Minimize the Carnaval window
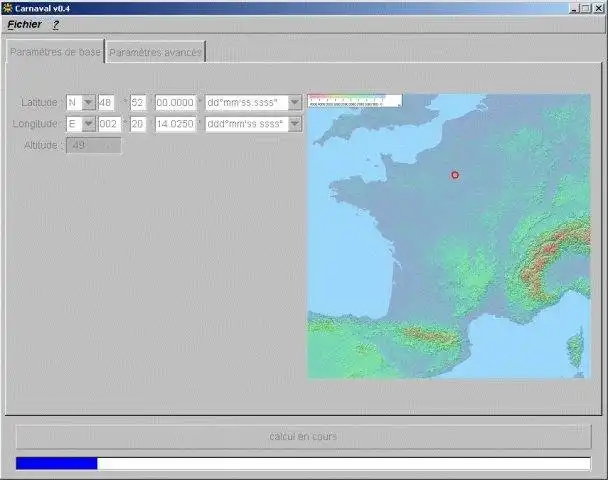The width and height of the screenshot is (608, 480). coord(575,8)
